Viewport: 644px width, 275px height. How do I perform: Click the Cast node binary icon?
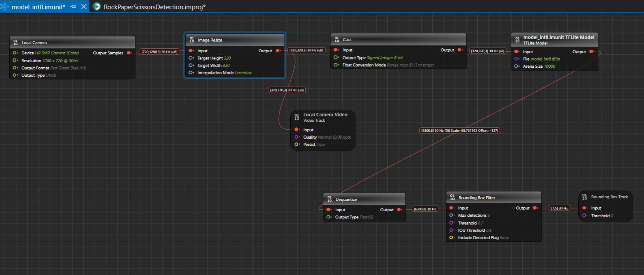336,40
